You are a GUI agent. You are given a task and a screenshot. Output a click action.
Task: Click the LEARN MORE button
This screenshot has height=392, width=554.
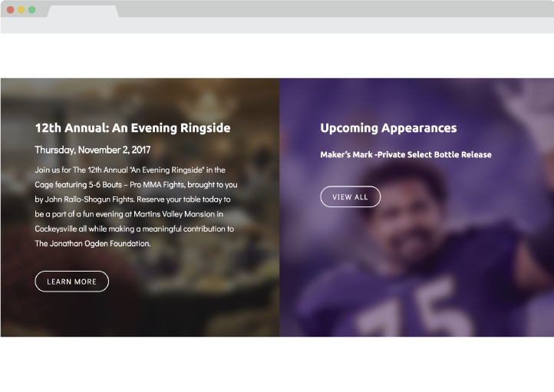(71, 282)
